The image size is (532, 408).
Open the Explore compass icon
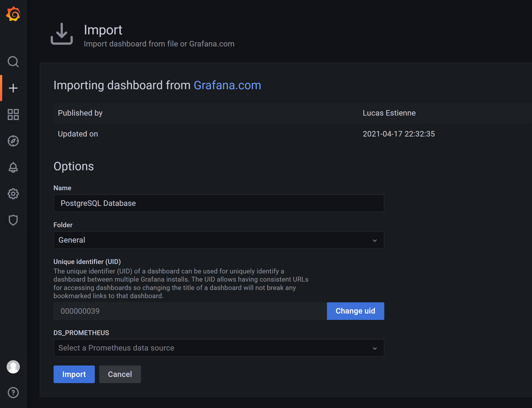click(13, 141)
